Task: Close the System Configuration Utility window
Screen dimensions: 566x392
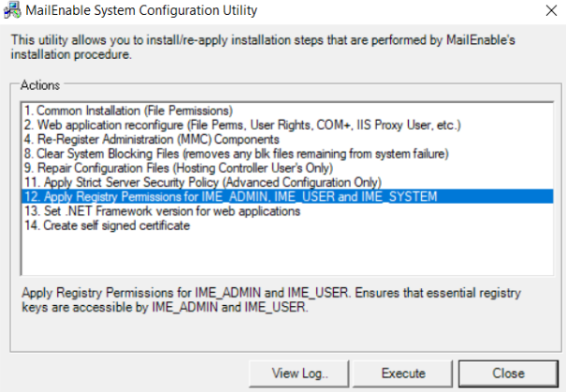Action: (551, 10)
